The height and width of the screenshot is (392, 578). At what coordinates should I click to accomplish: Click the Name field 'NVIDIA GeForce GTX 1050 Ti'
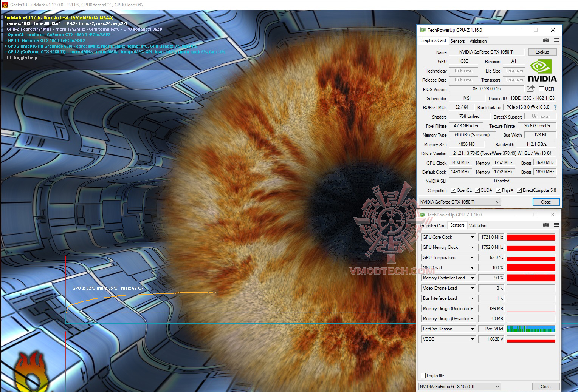tap(487, 52)
